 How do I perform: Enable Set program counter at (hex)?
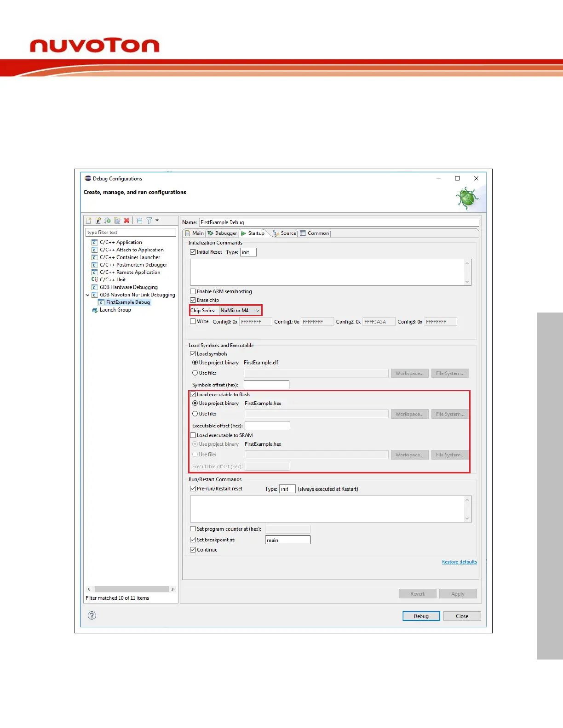[193, 529]
